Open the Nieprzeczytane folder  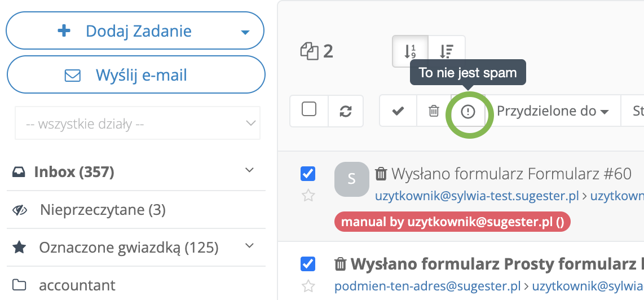(103, 210)
